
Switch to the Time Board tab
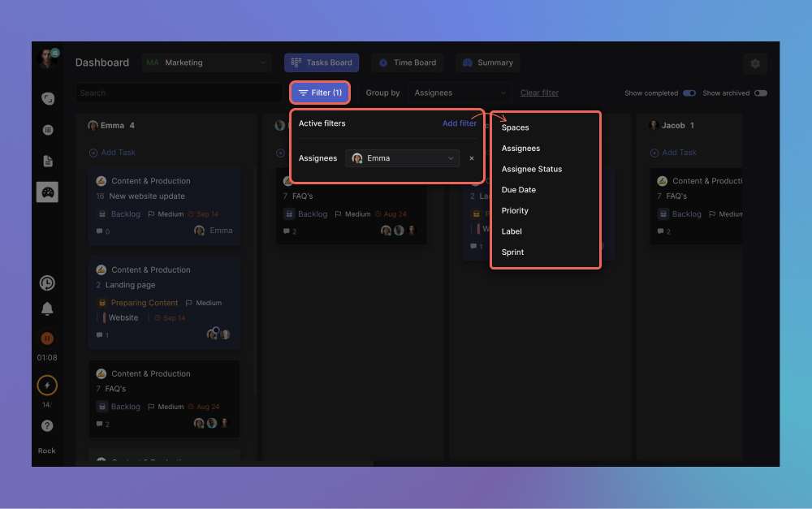click(x=408, y=63)
